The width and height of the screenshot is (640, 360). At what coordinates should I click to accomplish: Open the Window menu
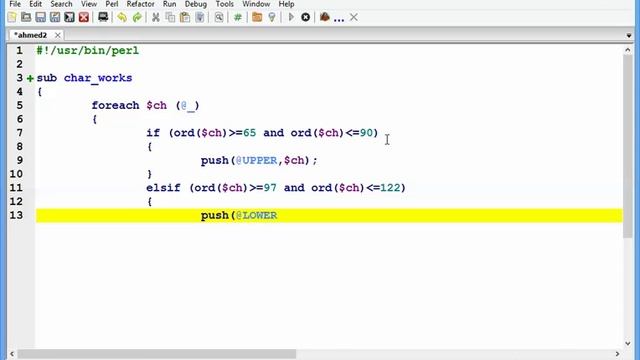coord(256,4)
